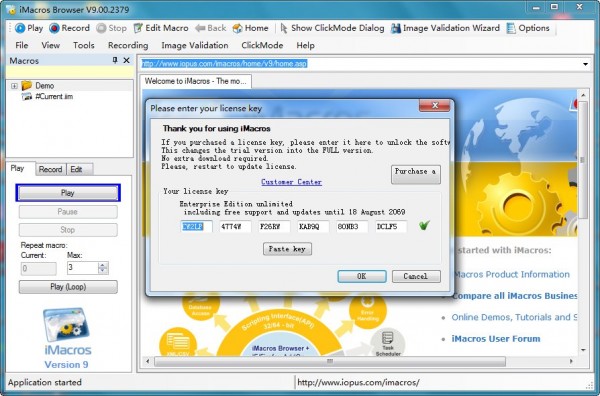Click the 8ONB3 license key field
600x396 pixels.
click(352, 227)
